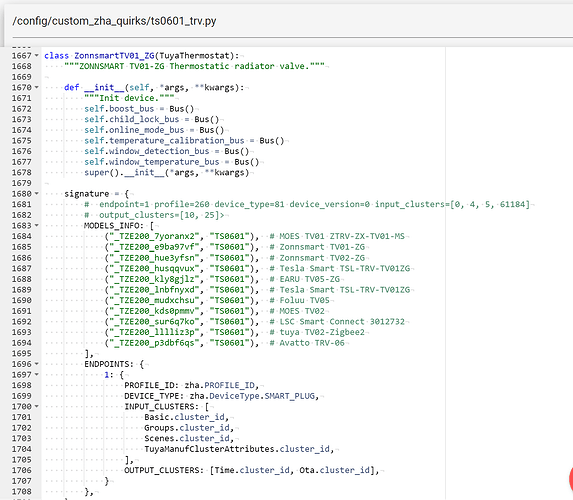
Task: Click the class name ZonnsmartTV01_ZG
Action: [114, 56]
